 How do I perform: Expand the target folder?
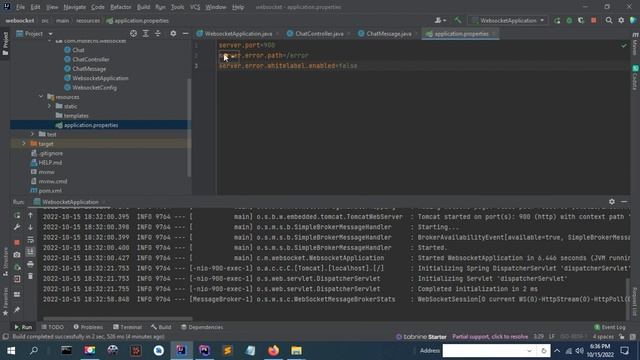click(24, 143)
